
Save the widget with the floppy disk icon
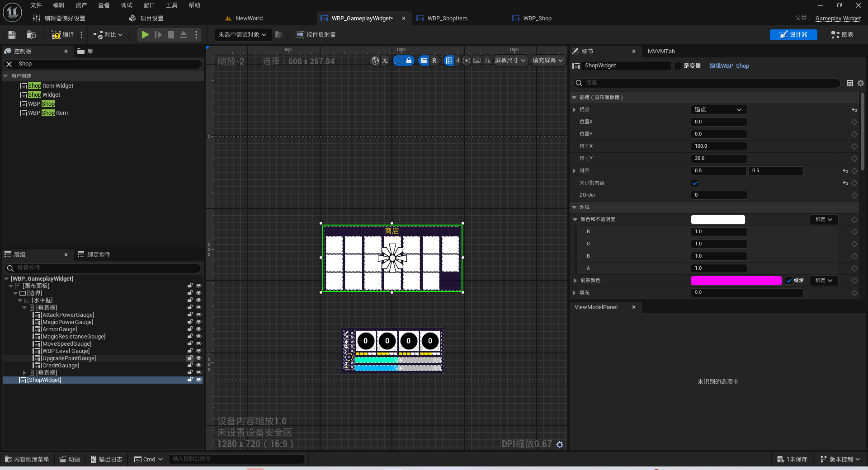[x=12, y=35]
